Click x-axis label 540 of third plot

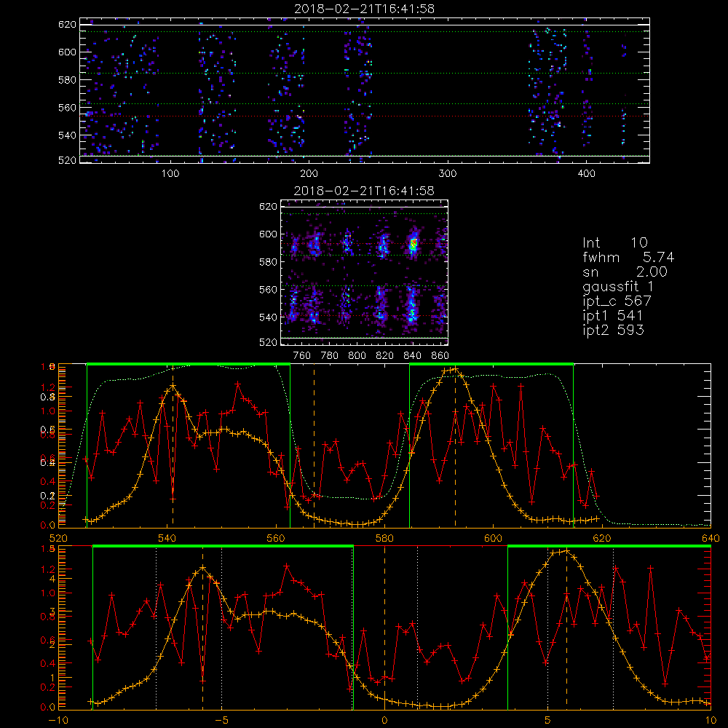pyautogui.click(x=167, y=539)
